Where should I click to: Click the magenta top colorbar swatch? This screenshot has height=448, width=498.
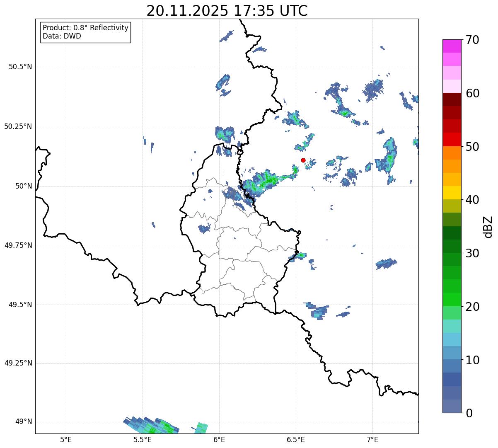[x=452, y=46]
